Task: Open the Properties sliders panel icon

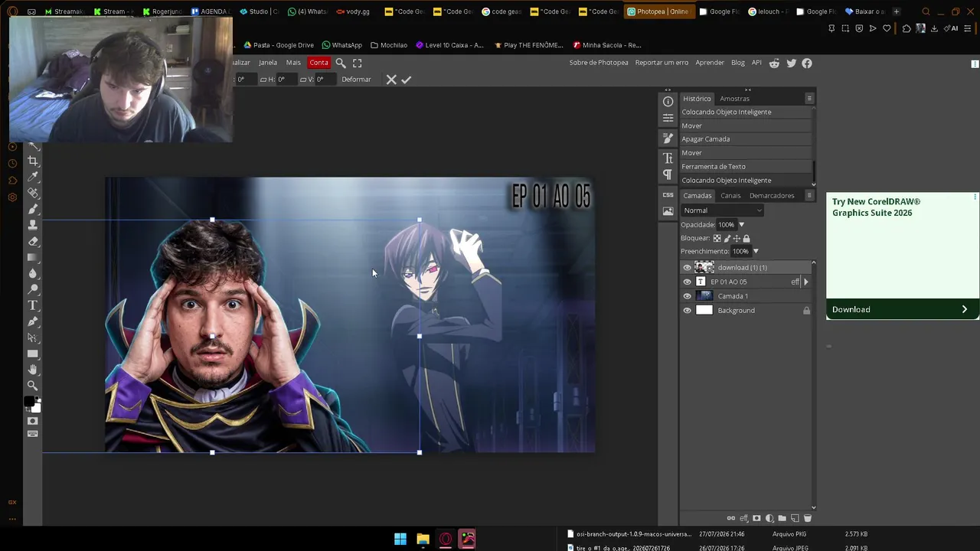Action: (668, 118)
